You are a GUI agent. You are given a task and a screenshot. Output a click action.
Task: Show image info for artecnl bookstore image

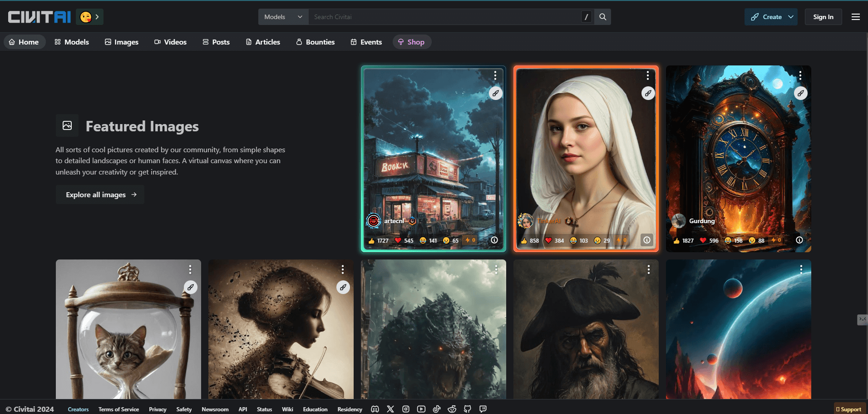(494, 240)
